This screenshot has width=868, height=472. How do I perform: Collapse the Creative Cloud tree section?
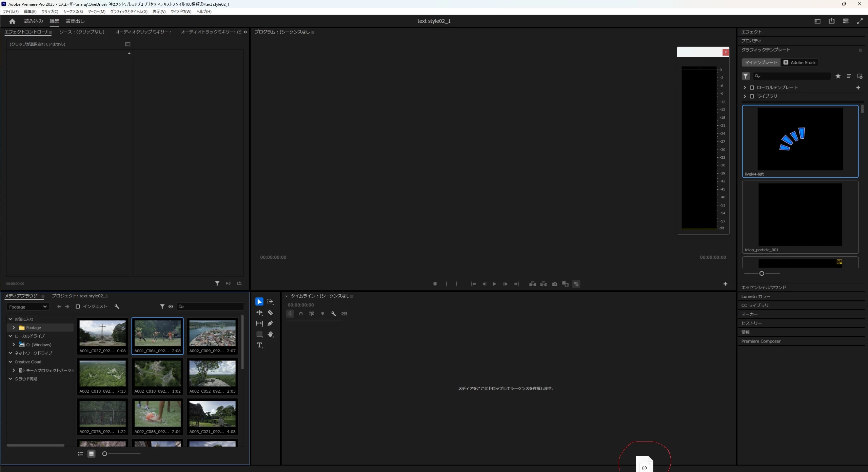coord(11,362)
